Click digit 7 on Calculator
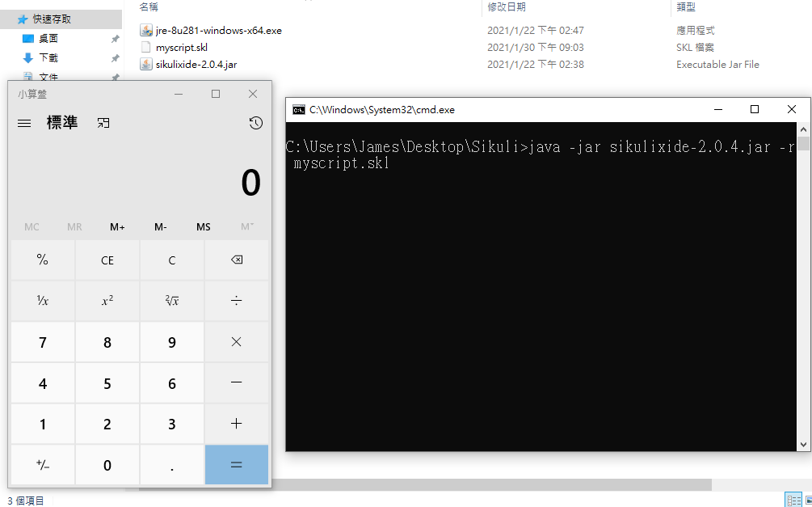Screen dimensions: 812x507 click(x=43, y=341)
